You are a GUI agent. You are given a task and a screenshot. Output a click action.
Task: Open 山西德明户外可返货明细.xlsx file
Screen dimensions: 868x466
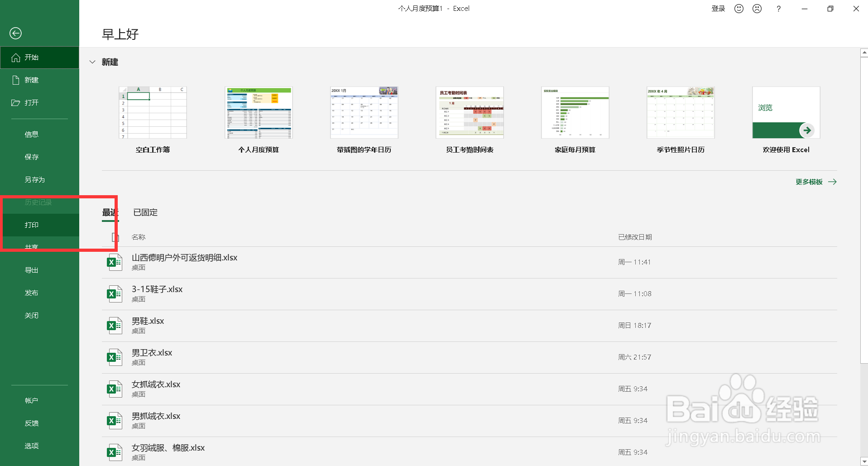[x=470, y=263]
